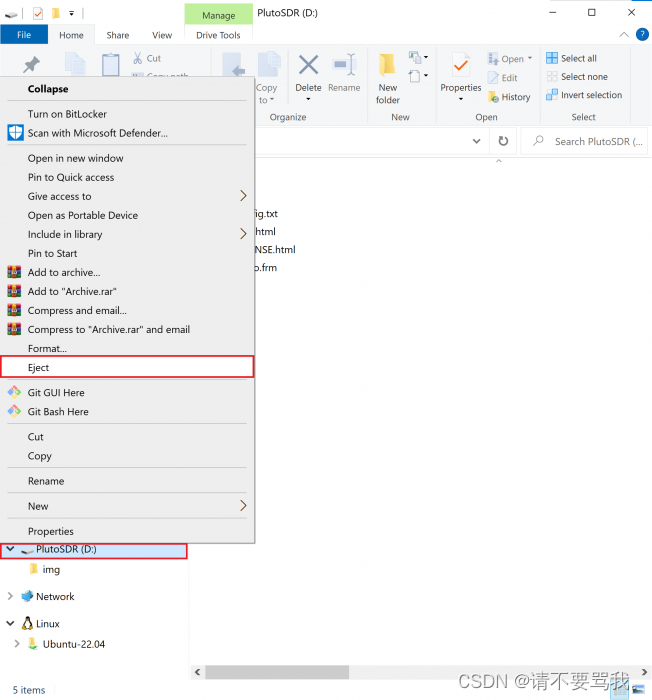Click the Copy icon in Clipboard group

pyautogui.click(x=75, y=65)
